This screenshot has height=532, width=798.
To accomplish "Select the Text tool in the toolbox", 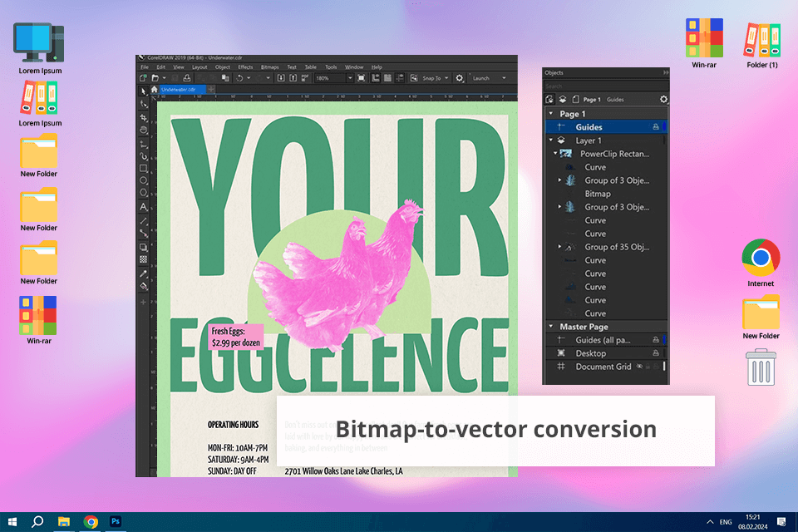I will tap(144, 207).
